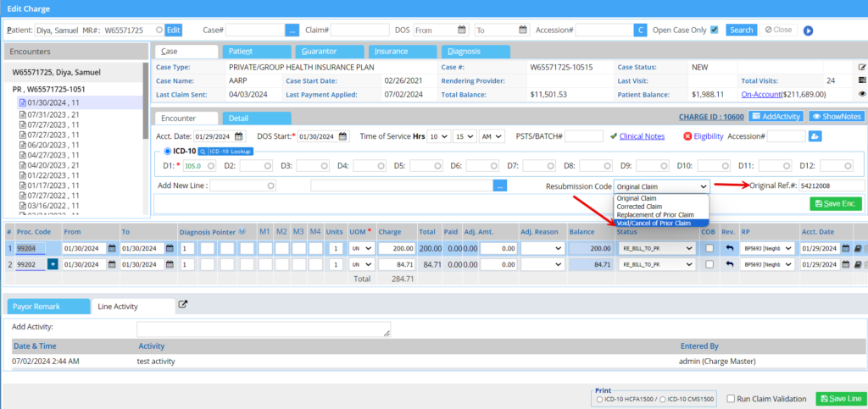Open the Acct. Date calendar in Encounter
868x409 pixels.
239,136
